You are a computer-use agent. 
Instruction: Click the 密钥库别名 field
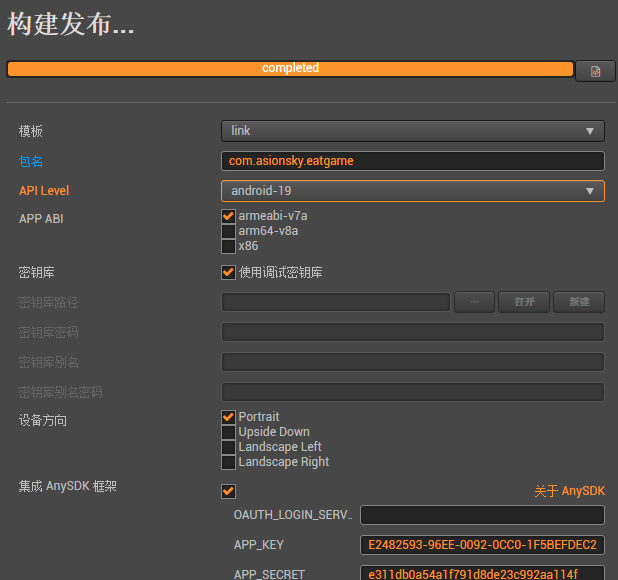tap(413, 362)
